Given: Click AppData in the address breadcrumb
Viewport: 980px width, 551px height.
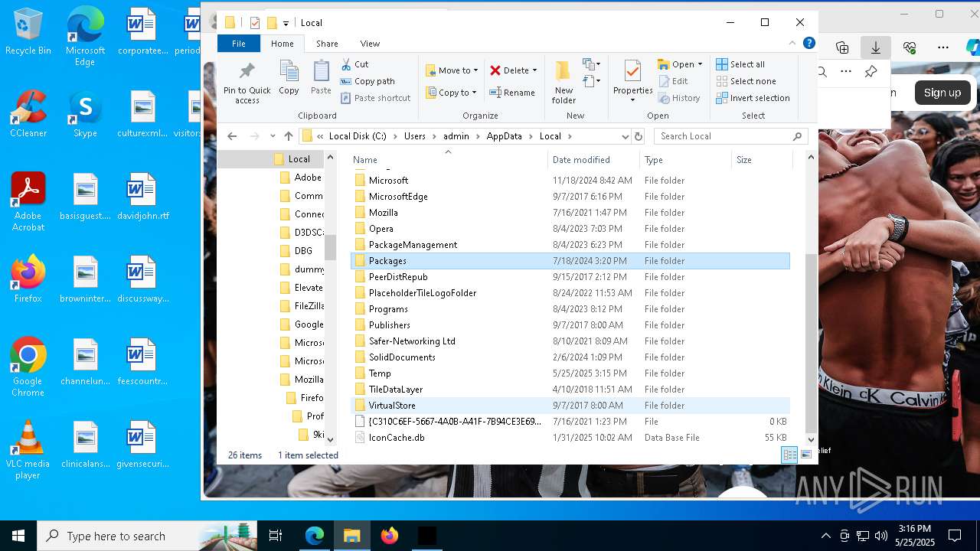Looking at the screenshot, I should [504, 136].
